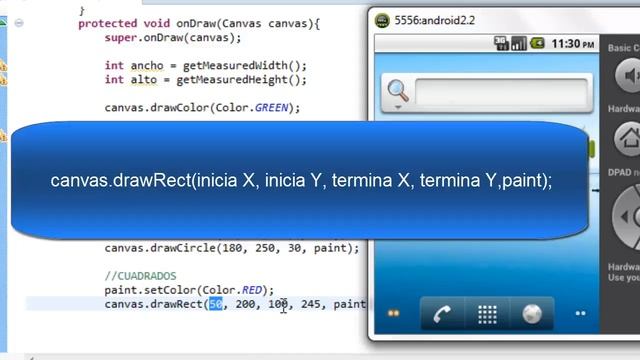Click the 3G network status icon
The image size is (640, 360).
point(501,43)
